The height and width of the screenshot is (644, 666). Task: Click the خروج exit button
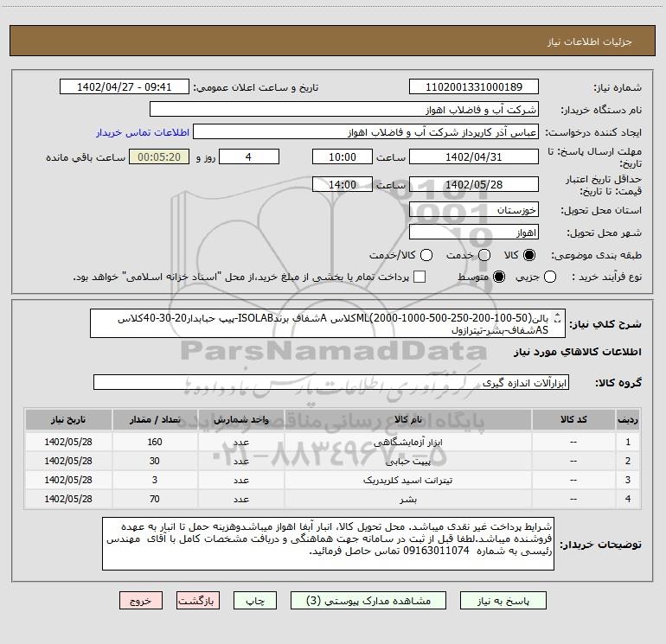click(141, 601)
